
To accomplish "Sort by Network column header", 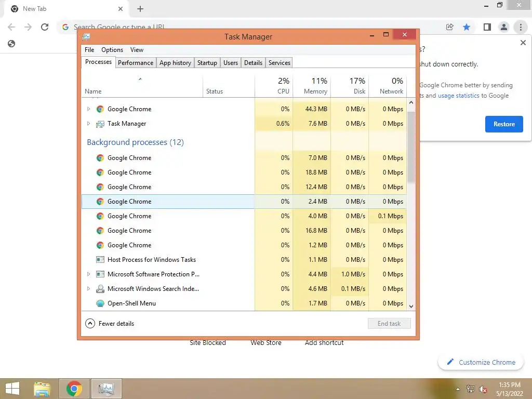I will [388, 86].
